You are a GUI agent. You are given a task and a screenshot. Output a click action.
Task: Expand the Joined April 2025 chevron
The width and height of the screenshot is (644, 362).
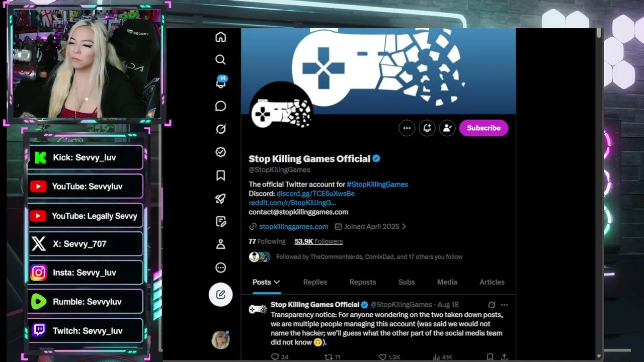click(x=404, y=227)
